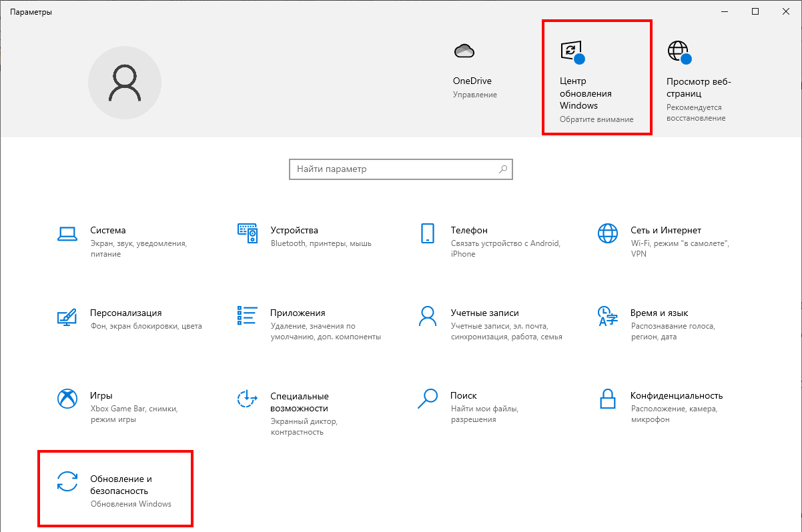Maximize the Параметры window

point(755,11)
